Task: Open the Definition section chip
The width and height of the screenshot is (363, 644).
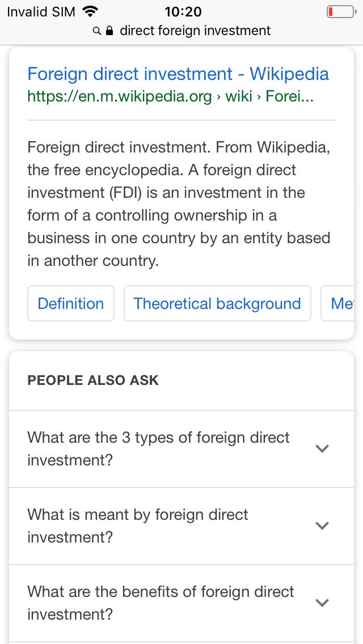Action: click(x=71, y=303)
